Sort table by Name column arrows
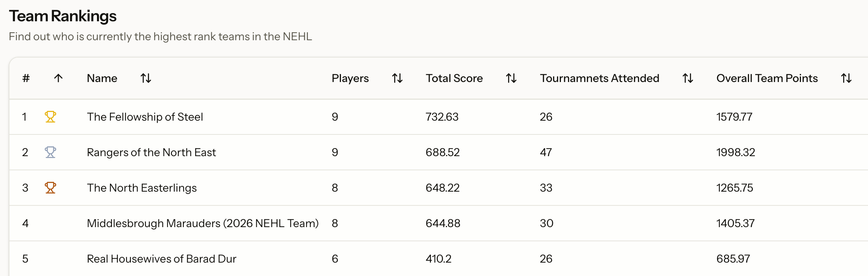This screenshot has width=868, height=276. (x=146, y=78)
